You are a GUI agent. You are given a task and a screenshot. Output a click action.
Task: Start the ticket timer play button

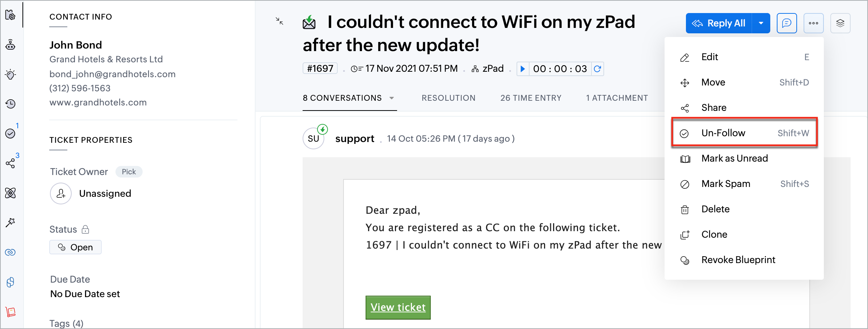pyautogui.click(x=522, y=69)
